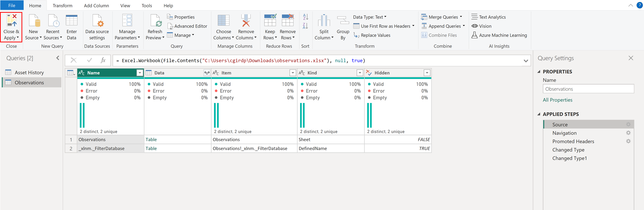Screen dimensions: 644x210
Task: Click the Remove Columns icon
Action: [246, 21]
